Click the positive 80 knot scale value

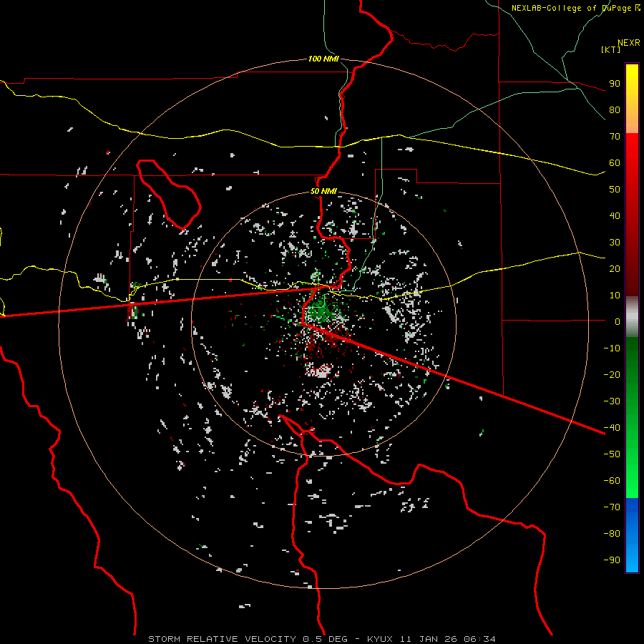[x=615, y=110]
